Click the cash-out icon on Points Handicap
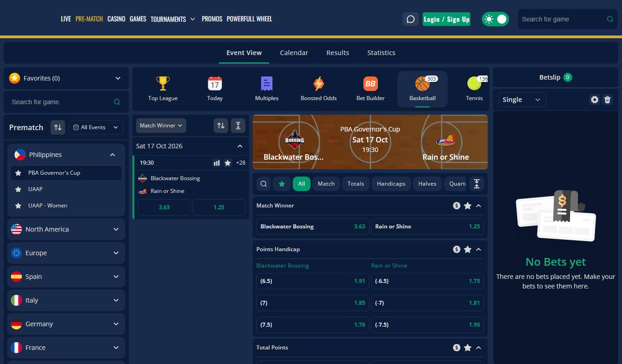Screen dimensions: 622x364 [457, 249]
